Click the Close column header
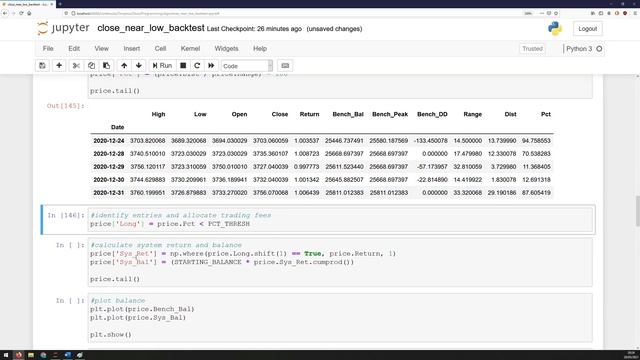 click(x=280, y=114)
